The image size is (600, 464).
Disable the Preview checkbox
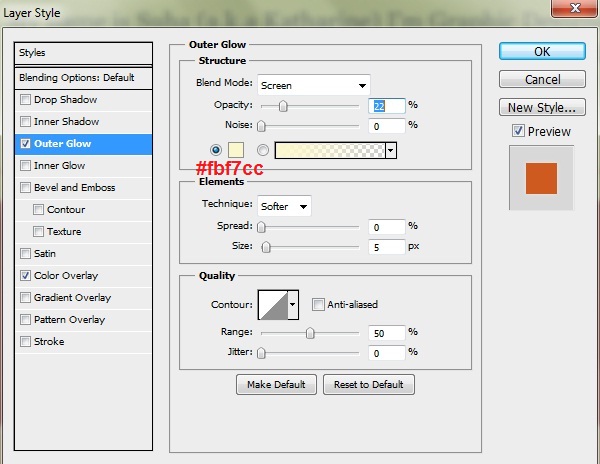(x=517, y=131)
